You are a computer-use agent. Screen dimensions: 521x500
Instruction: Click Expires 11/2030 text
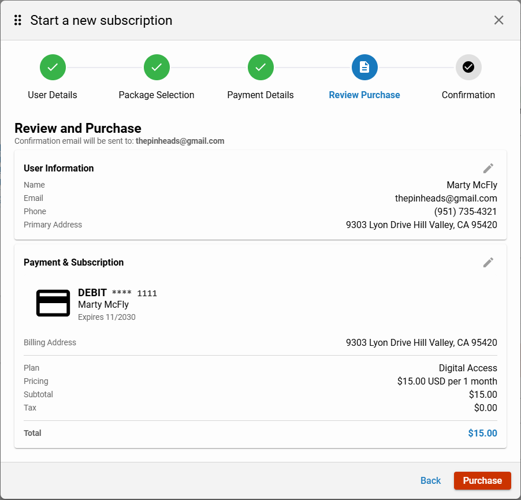[107, 317]
